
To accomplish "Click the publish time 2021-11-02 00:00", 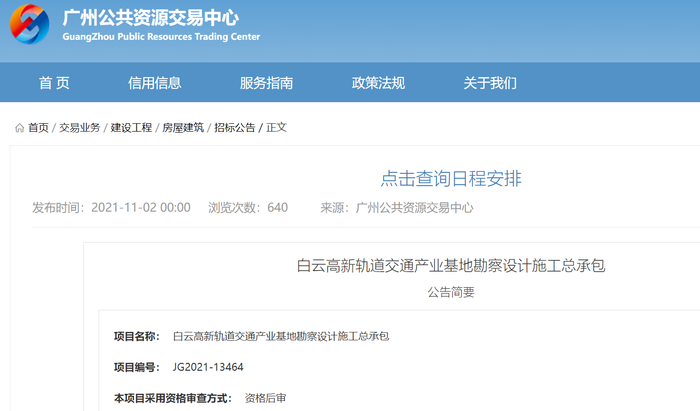I will click(141, 208).
